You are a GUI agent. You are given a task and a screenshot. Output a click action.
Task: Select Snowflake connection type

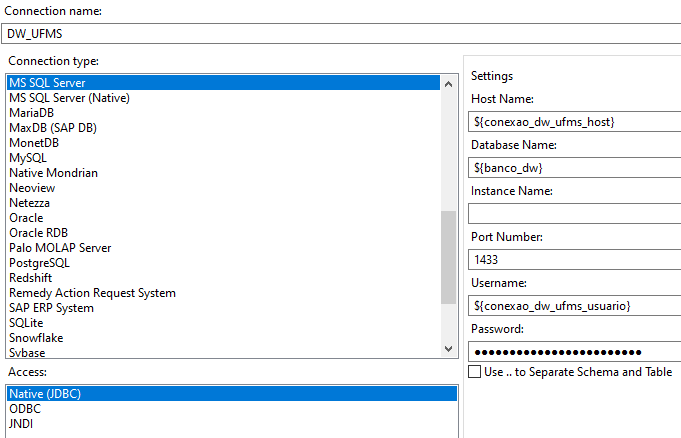click(x=224, y=338)
